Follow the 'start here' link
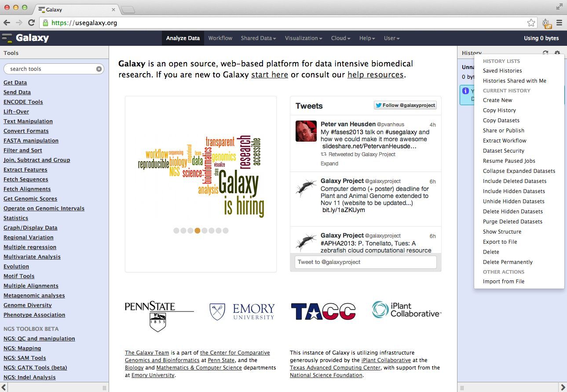 (270, 75)
